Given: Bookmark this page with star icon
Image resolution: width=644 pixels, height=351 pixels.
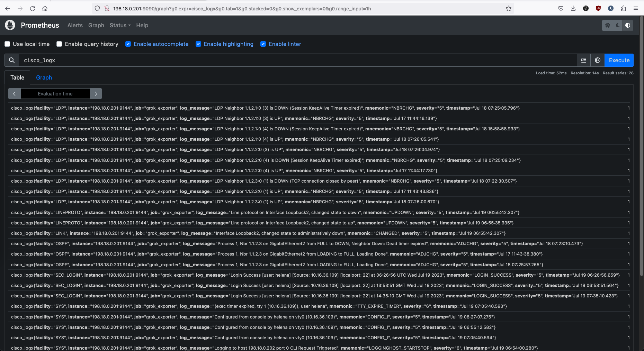Looking at the screenshot, I should 508,9.
